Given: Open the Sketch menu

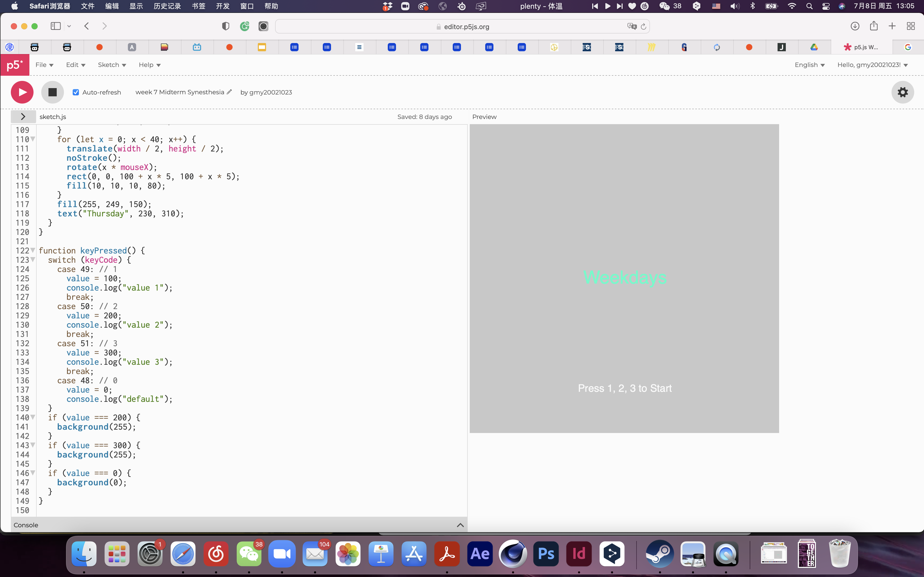Looking at the screenshot, I should click(112, 65).
